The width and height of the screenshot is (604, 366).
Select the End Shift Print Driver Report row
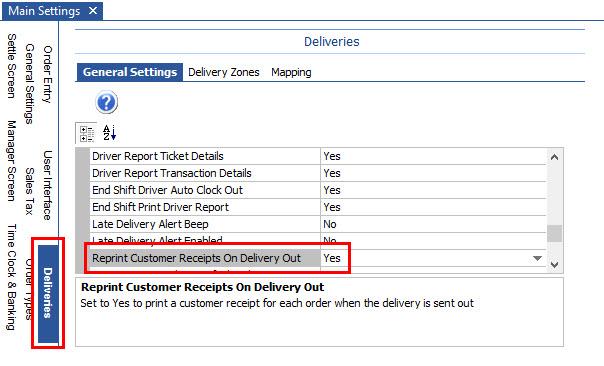(x=318, y=207)
